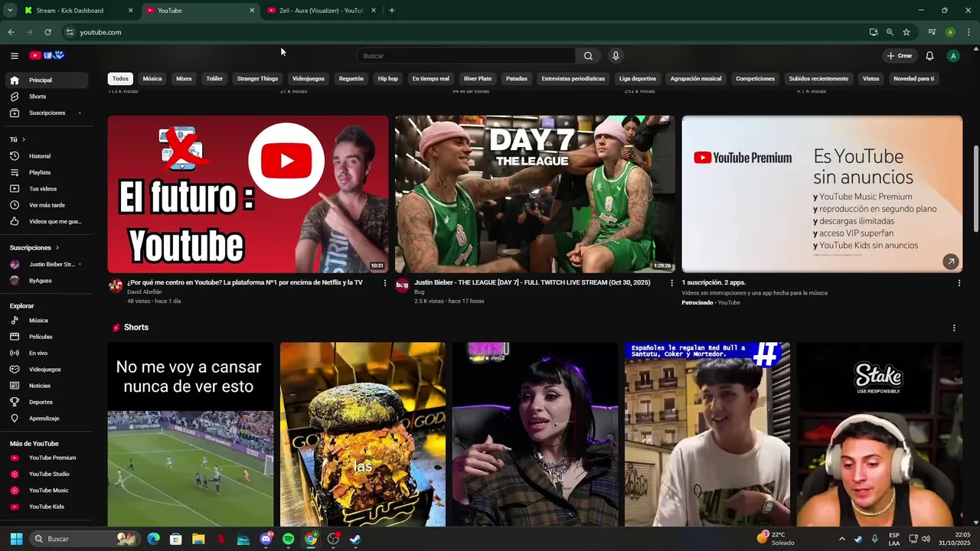Select the River Plate filter chip
This screenshot has height=551, width=980.
pyautogui.click(x=478, y=79)
